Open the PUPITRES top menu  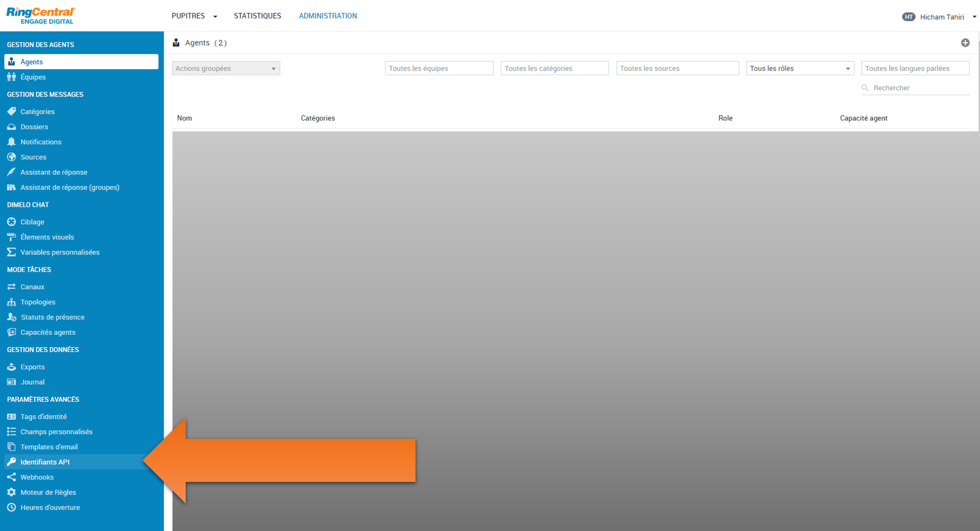(188, 16)
